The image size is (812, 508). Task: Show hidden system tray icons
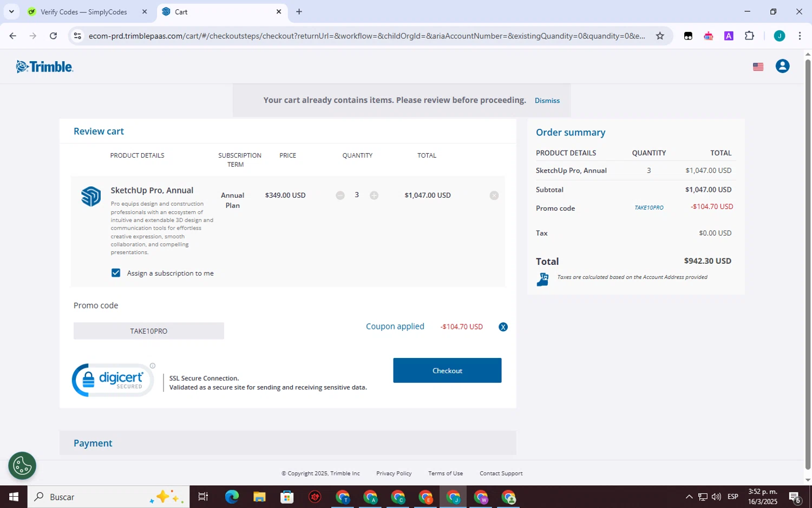pos(689,497)
